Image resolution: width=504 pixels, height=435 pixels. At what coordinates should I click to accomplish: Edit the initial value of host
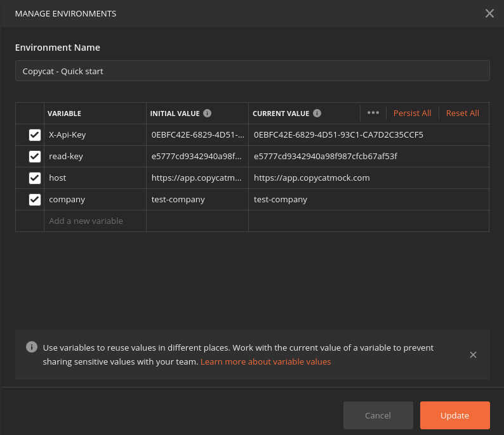(x=197, y=178)
